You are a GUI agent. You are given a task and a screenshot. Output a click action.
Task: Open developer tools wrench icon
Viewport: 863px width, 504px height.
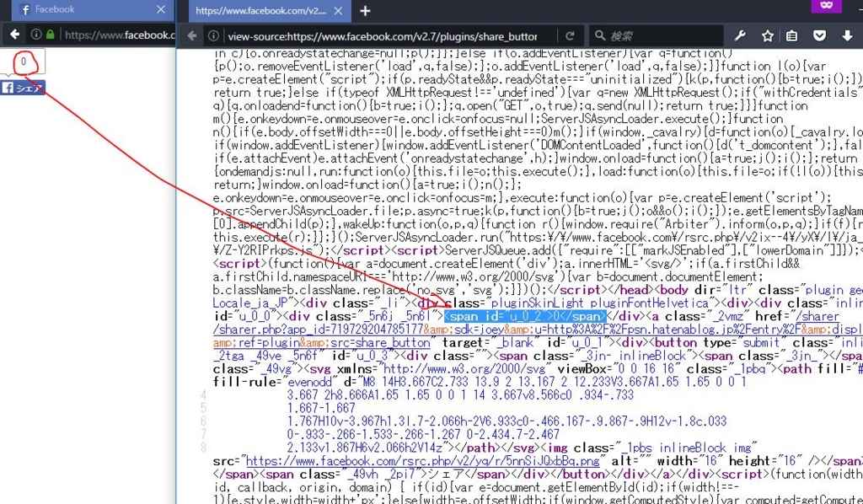click(740, 35)
